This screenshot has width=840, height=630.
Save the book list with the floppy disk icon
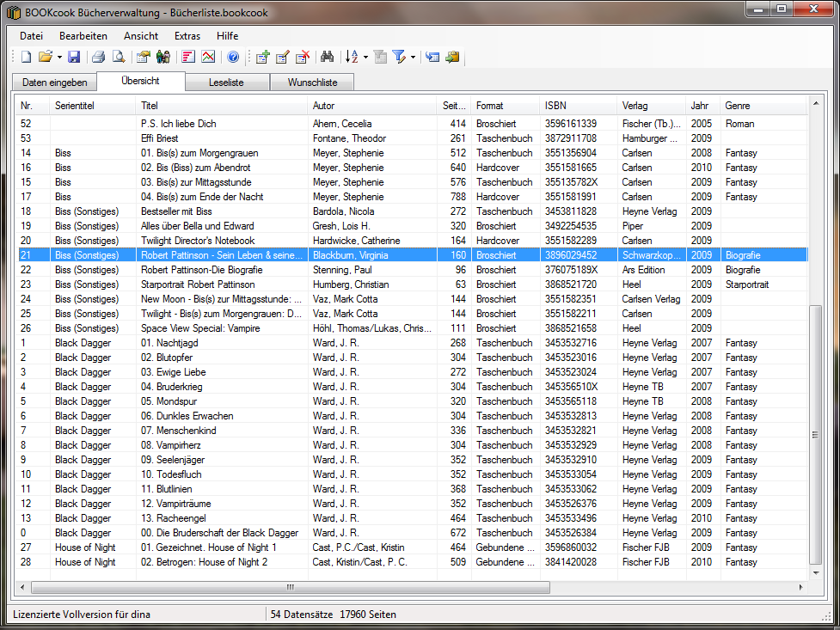click(74, 58)
